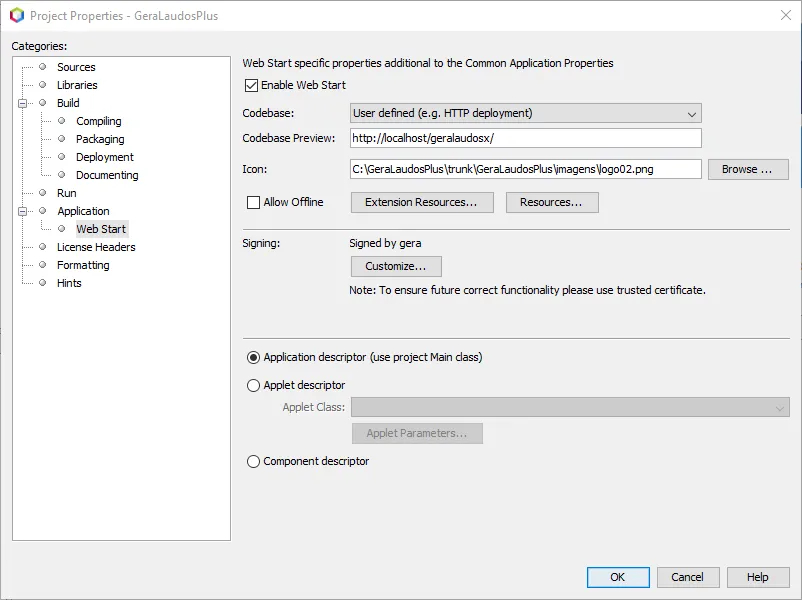
Task: Click the bullet icon next to Run
Action: click(x=43, y=193)
